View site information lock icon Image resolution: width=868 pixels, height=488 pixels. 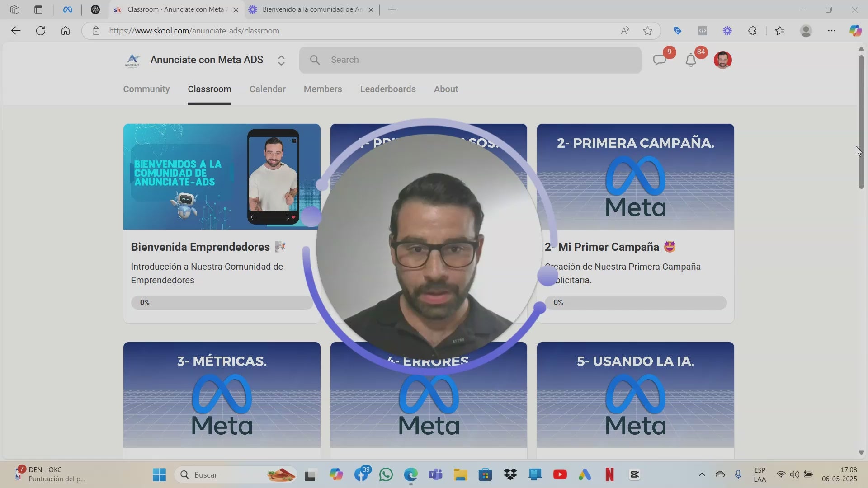tap(96, 31)
